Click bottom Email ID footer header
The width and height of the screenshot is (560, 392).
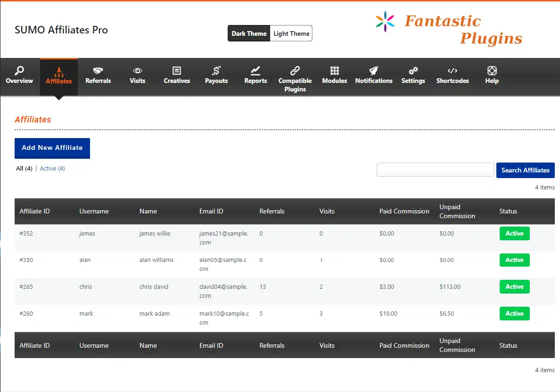pyautogui.click(x=211, y=345)
